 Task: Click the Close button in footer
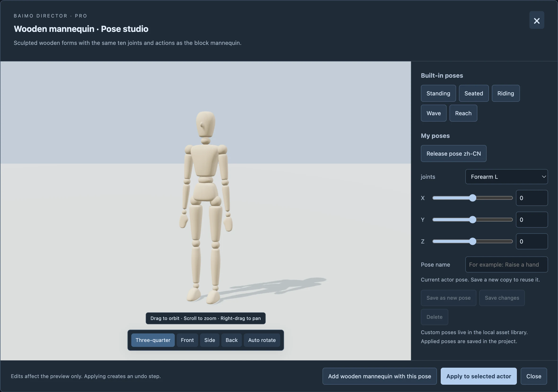[534, 376]
